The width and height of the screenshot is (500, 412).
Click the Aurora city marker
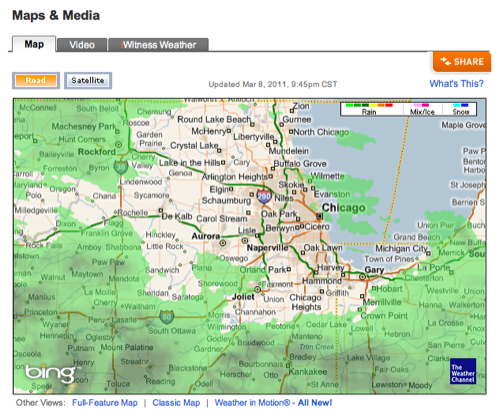[223, 243]
